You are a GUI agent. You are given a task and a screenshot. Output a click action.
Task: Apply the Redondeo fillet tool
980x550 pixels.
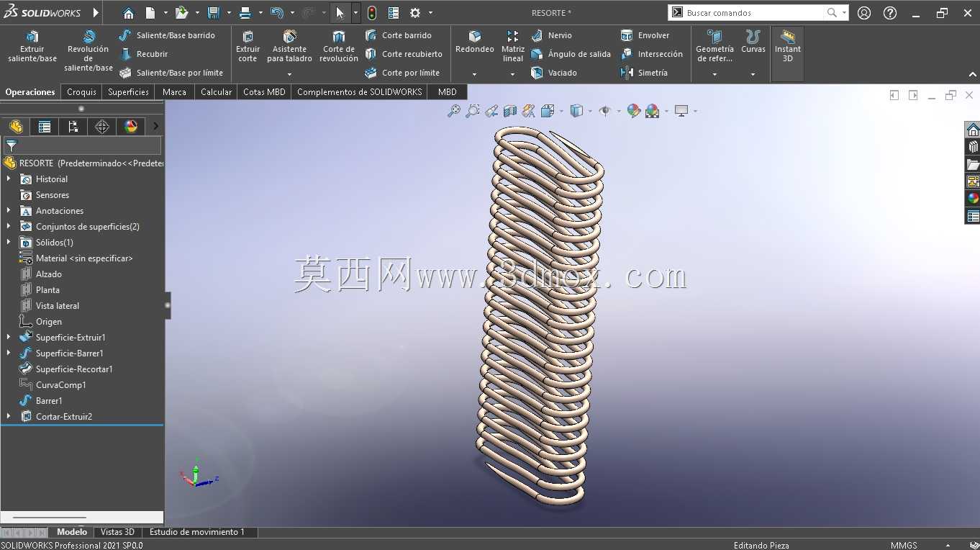(x=475, y=42)
